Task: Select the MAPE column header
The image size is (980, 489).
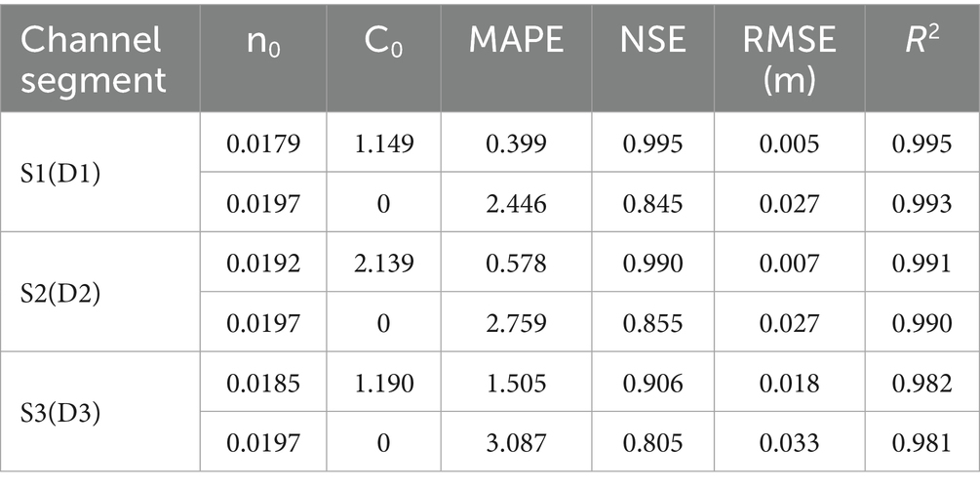Action: point(516,40)
